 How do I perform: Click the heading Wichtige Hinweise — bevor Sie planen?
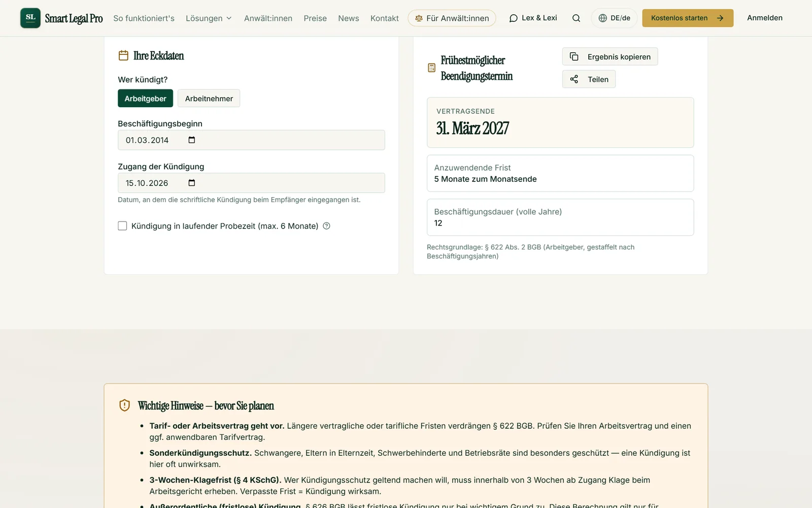click(206, 406)
